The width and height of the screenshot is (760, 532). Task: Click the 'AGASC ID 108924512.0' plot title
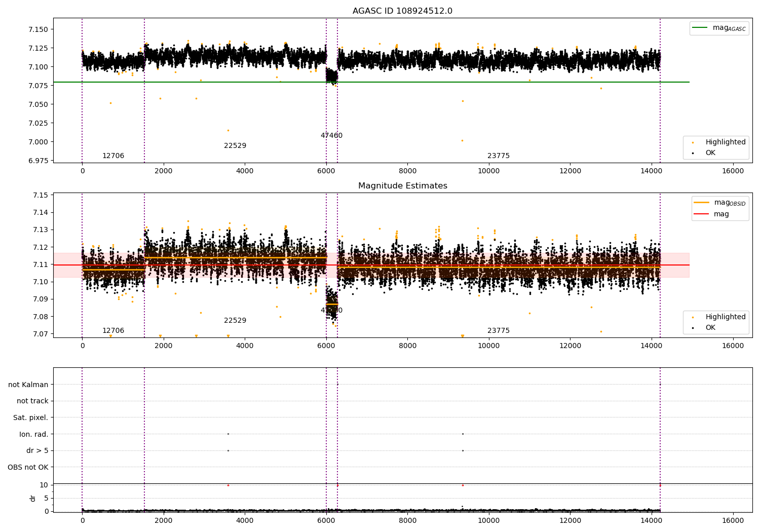[402, 11]
